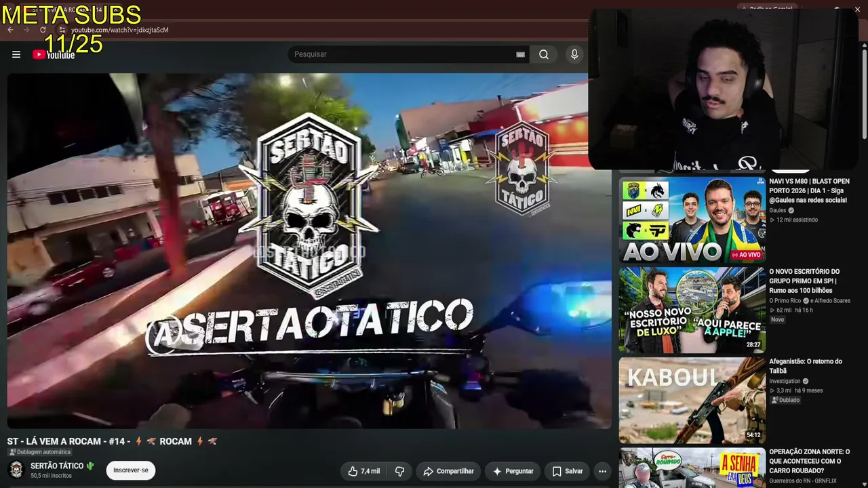
Task: Dislike the video with thumbs down
Action: click(x=399, y=471)
